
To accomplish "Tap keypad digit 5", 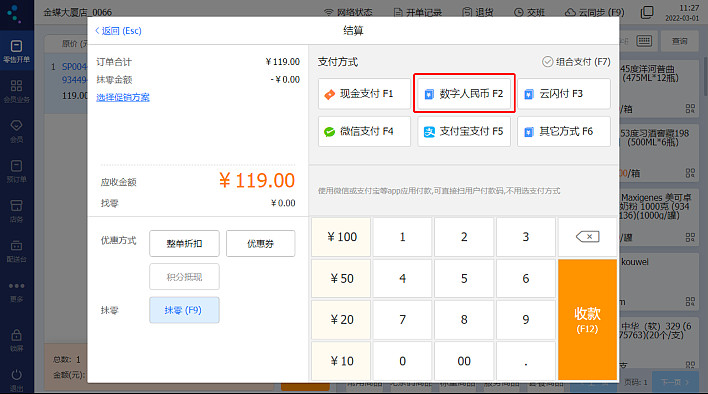I will click(x=464, y=278).
